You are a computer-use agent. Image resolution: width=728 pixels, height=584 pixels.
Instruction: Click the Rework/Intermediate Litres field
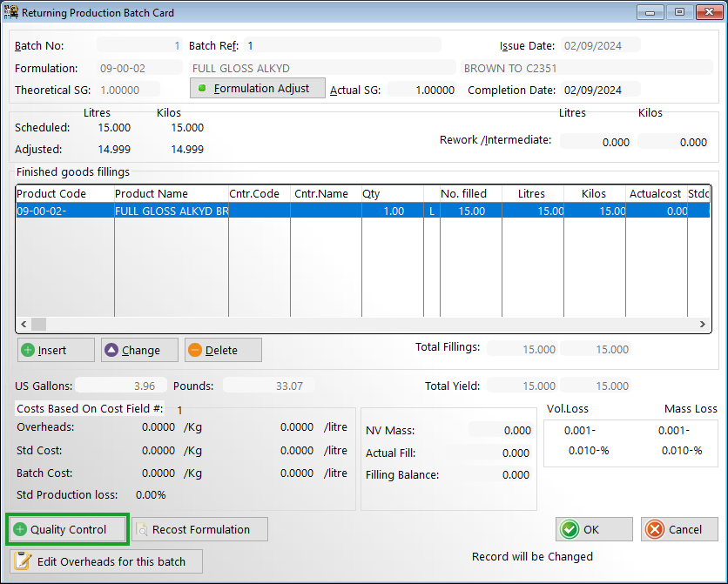[596, 142]
